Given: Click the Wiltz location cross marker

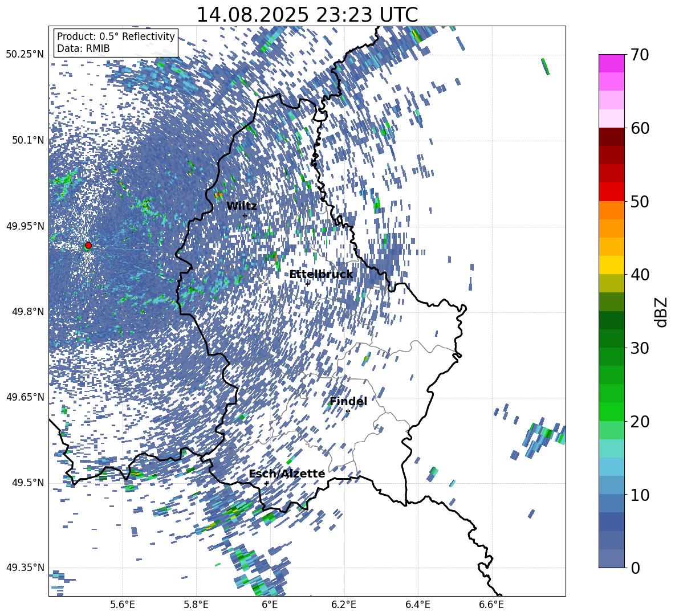Looking at the screenshot, I should pyautogui.click(x=245, y=215).
